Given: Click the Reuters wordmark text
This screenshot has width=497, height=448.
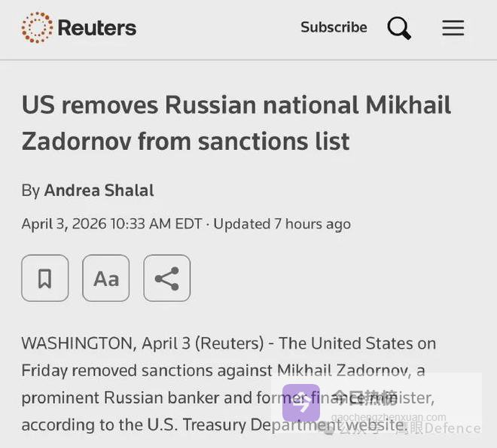Looking at the screenshot, I should tap(96, 29).
